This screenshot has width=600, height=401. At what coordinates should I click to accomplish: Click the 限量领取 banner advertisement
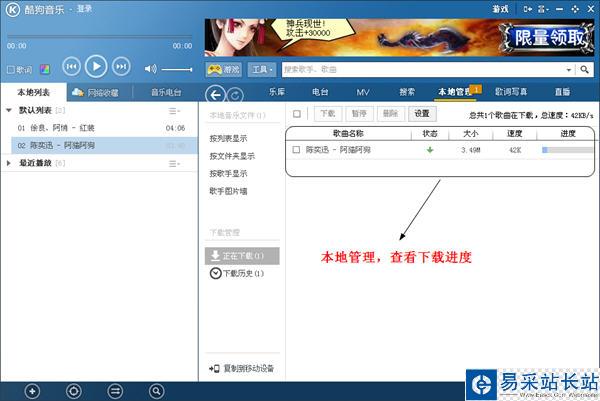click(548, 38)
